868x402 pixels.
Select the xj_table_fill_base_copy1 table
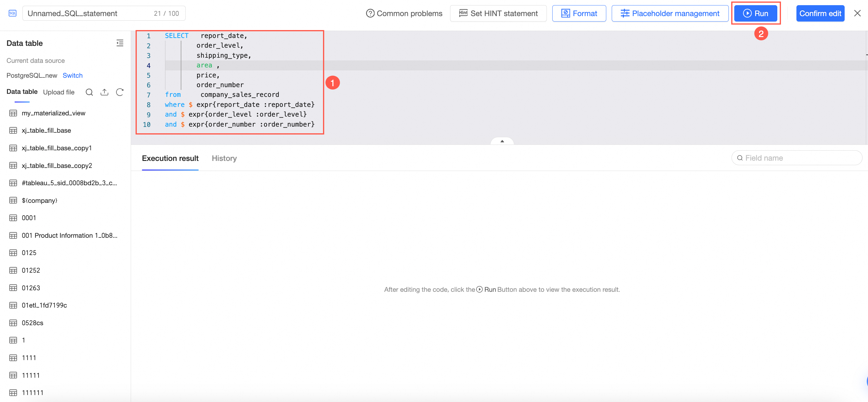pos(57,148)
